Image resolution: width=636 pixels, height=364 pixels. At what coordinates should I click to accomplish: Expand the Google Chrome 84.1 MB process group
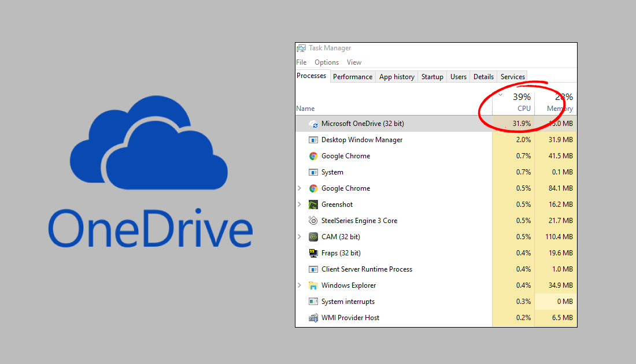point(299,188)
